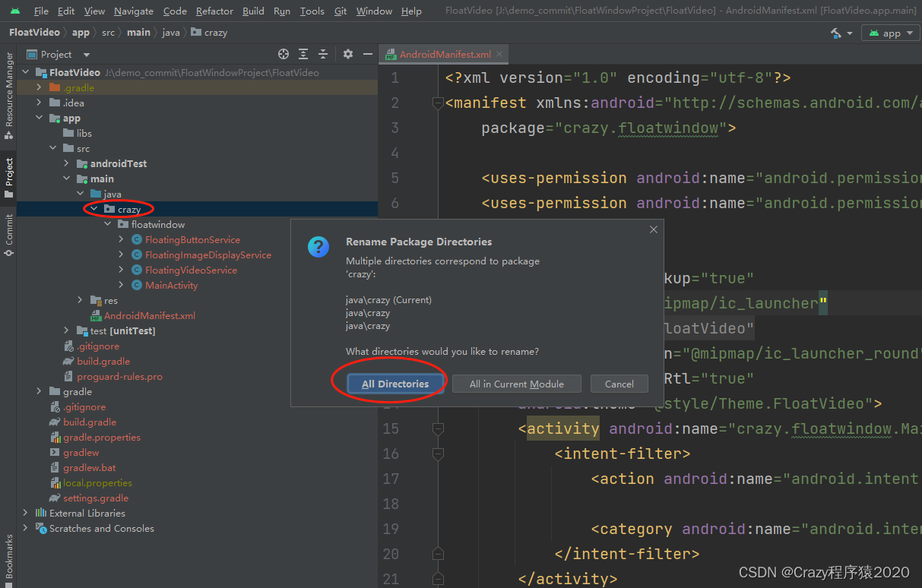Select settings.gradle file
Screen dimensions: 922x588
point(96,498)
